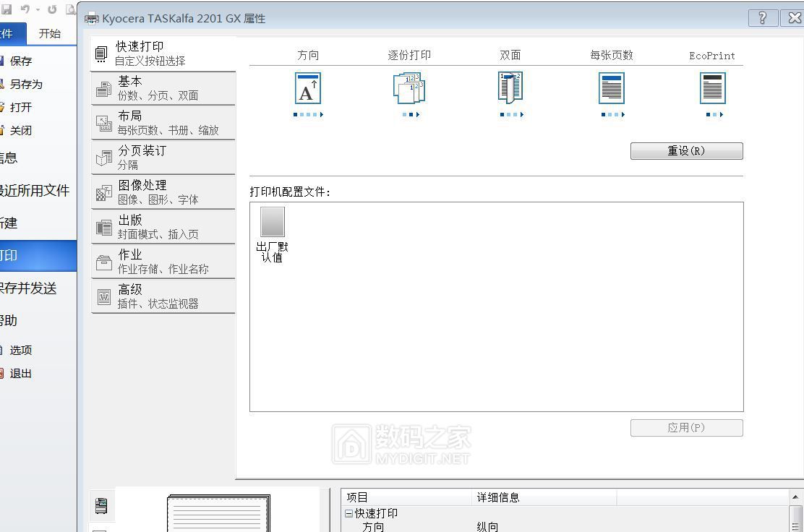Collapse the 快速打印 tree node
Image resolution: width=804 pixels, height=532 pixels.
tap(348, 513)
